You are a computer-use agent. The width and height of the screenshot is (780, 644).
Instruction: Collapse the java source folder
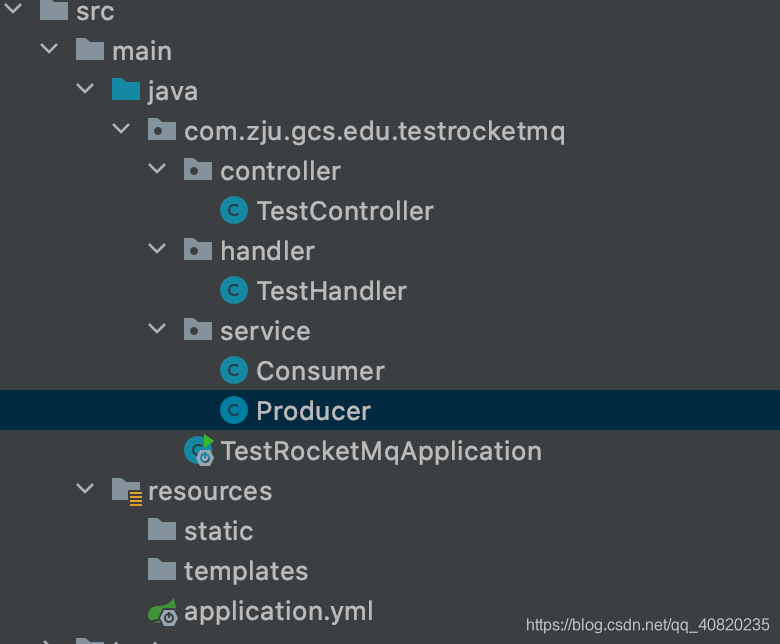(x=85, y=91)
